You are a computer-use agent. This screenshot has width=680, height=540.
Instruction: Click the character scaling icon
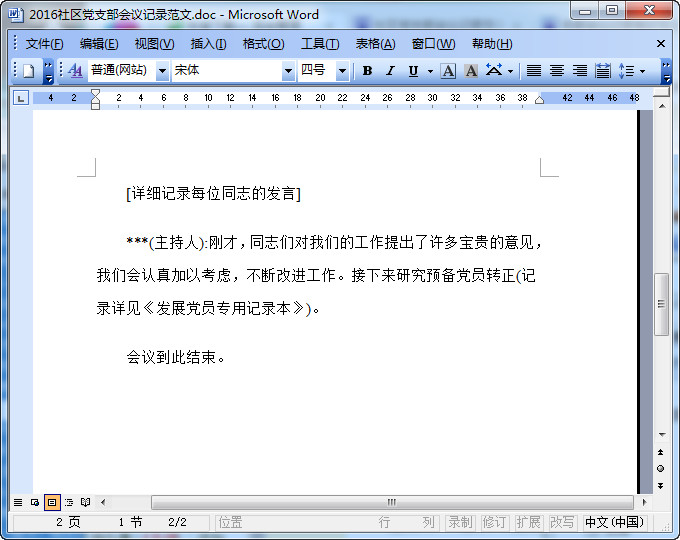pyautogui.click(x=494, y=70)
